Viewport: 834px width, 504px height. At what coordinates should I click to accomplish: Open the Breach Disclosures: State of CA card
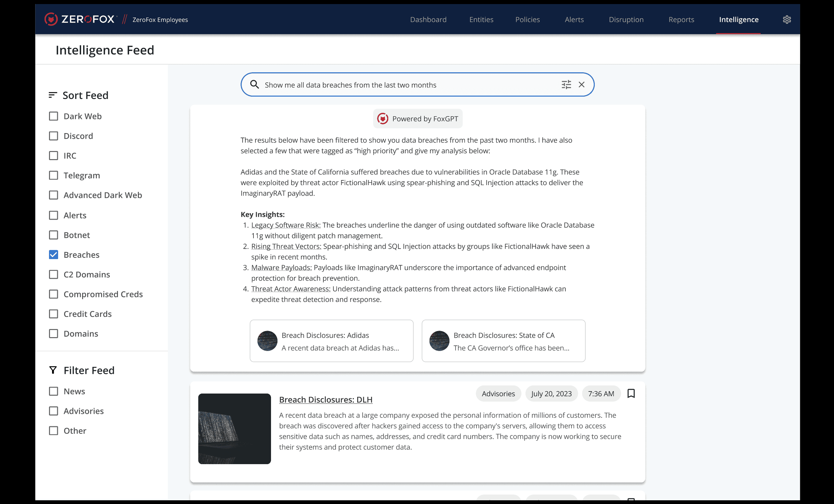click(503, 341)
